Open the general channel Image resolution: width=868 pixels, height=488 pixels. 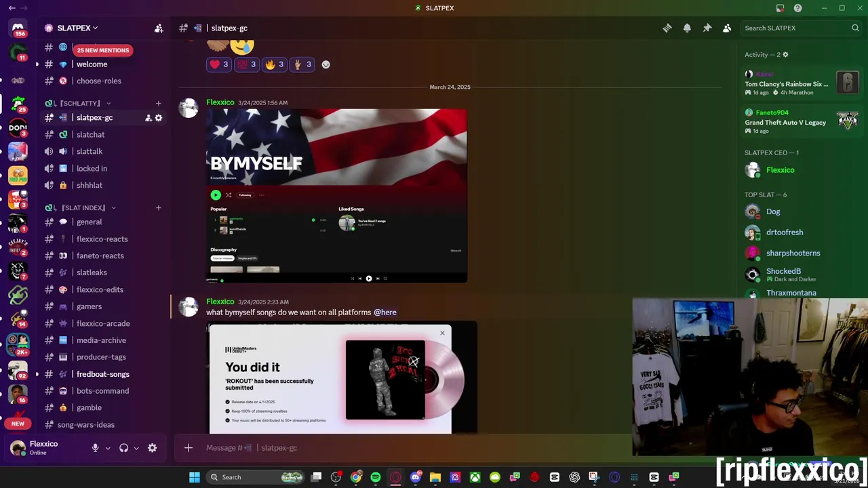pyautogui.click(x=89, y=222)
